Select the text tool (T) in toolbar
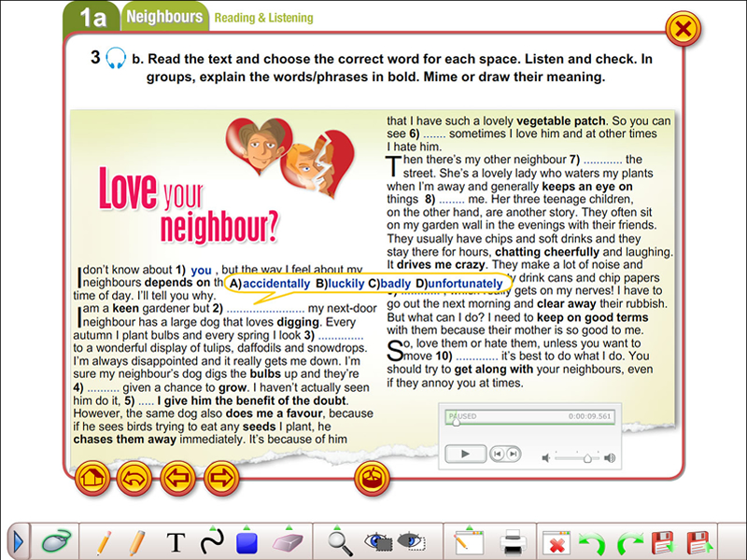The height and width of the screenshot is (560, 747). (176, 541)
